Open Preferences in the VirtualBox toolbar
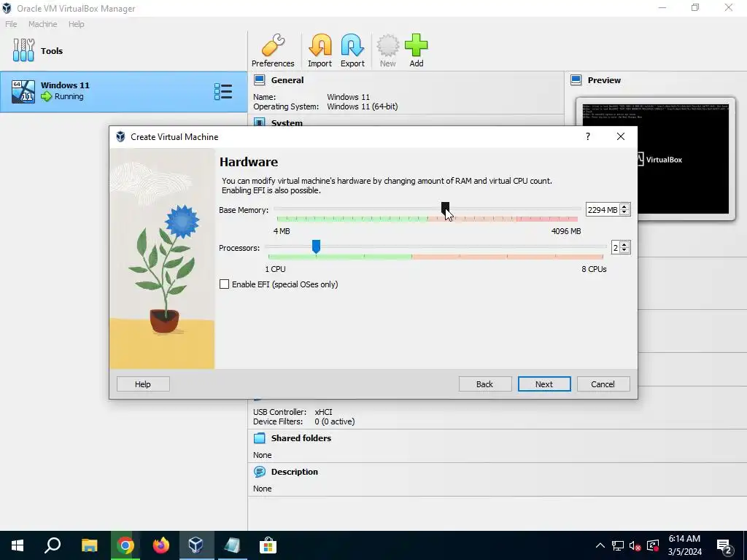The image size is (747, 560). point(273,50)
